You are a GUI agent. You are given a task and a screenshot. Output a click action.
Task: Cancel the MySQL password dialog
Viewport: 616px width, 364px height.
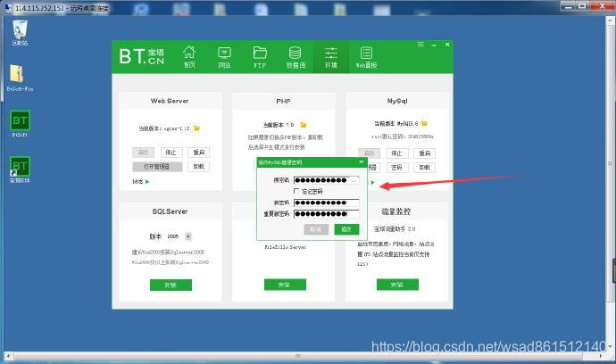(316, 229)
